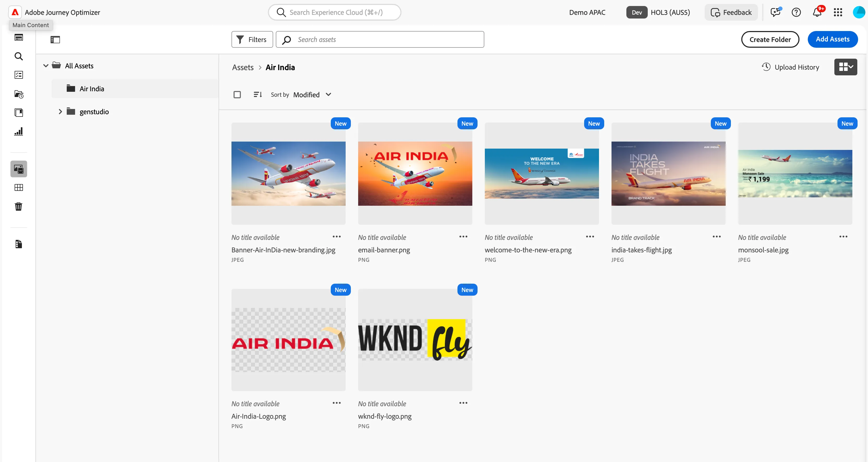Click Search Experience Cloud field
The width and height of the screenshot is (868, 462).
click(335, 13)
